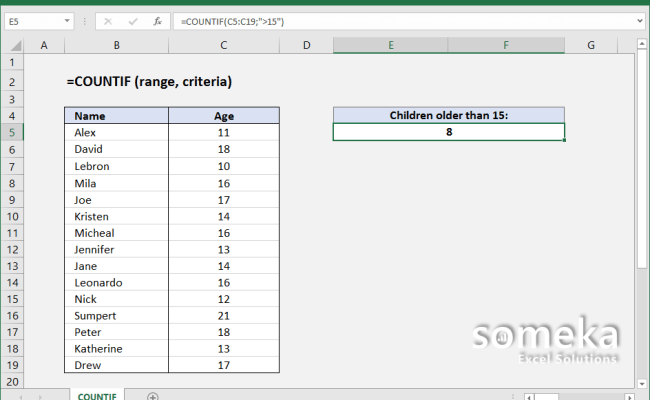Select row 12 header

pyautogui.click(x=12, y=250)
